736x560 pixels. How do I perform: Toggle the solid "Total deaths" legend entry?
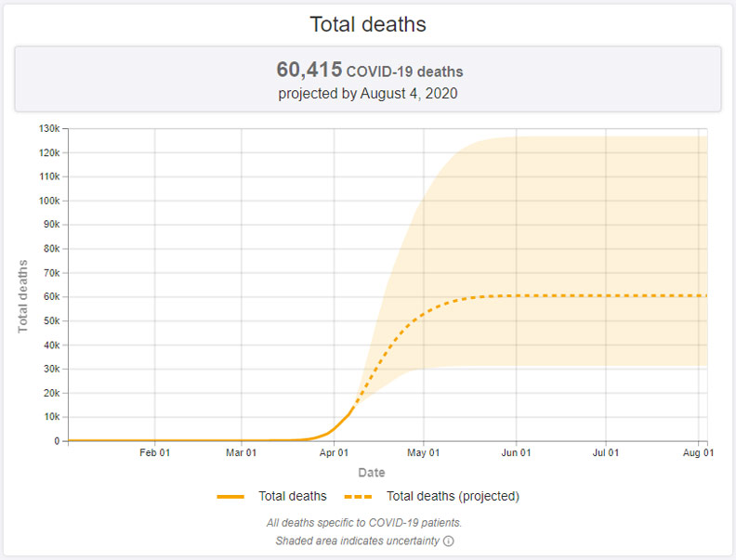click(292, 496)
